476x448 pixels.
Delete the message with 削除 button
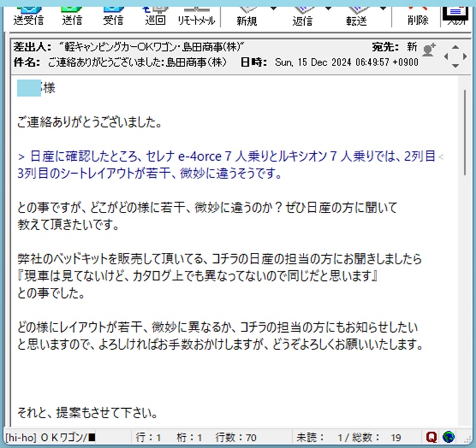(x=418, y=17)
